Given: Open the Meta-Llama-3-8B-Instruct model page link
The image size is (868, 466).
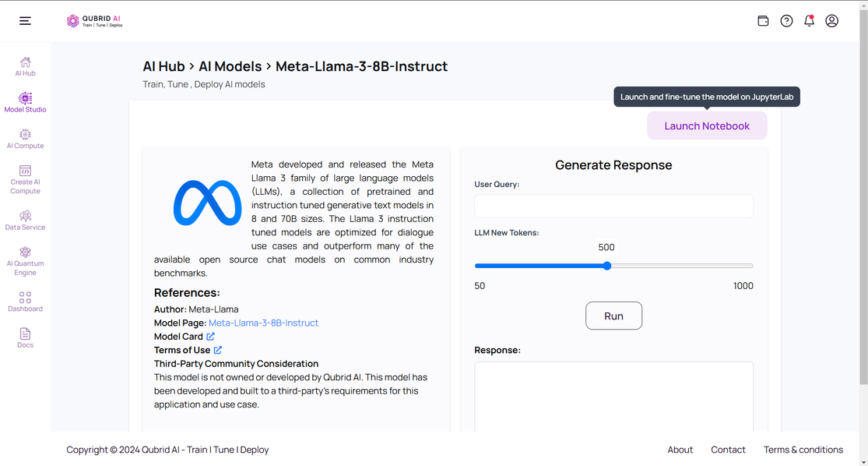Looking at the screenshot, I should coord(263,323).
